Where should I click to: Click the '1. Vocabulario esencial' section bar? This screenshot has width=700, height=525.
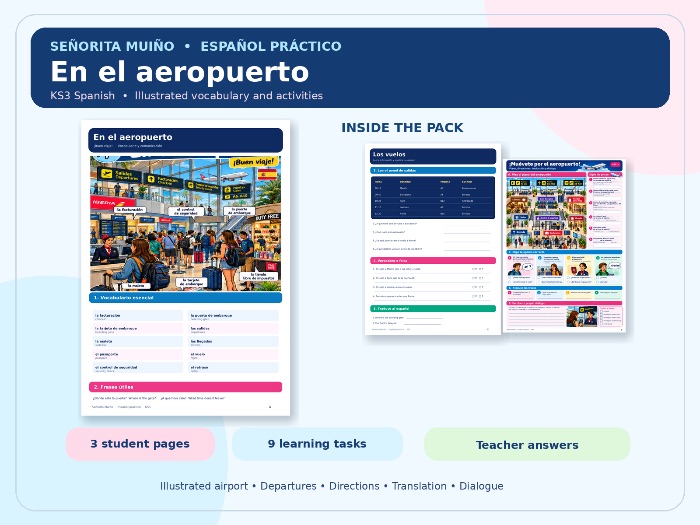[186, 297]
